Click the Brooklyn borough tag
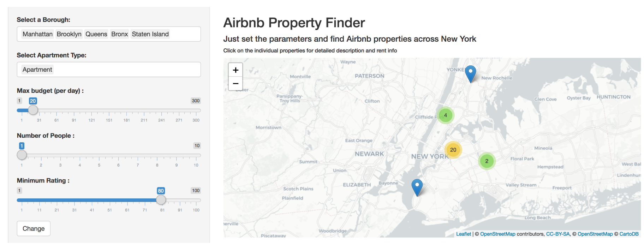Viewport: 644px width, 245px height. pyautogui.click(x=69, y=34)
